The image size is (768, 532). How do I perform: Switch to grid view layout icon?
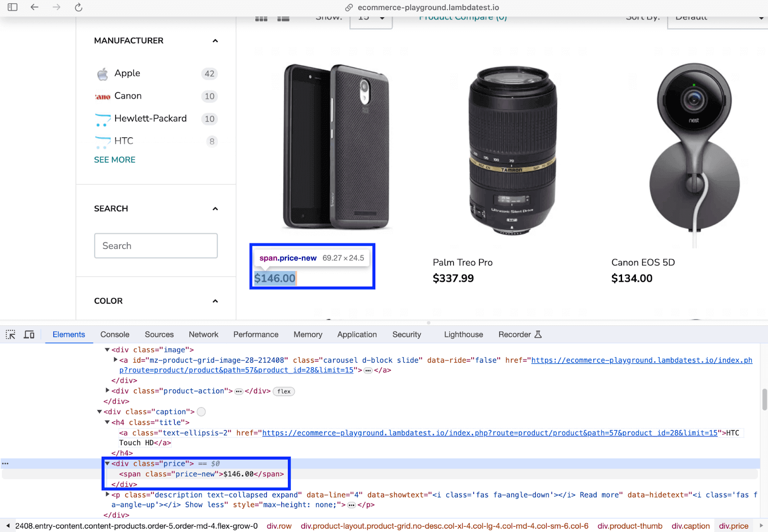click(261, 19)
